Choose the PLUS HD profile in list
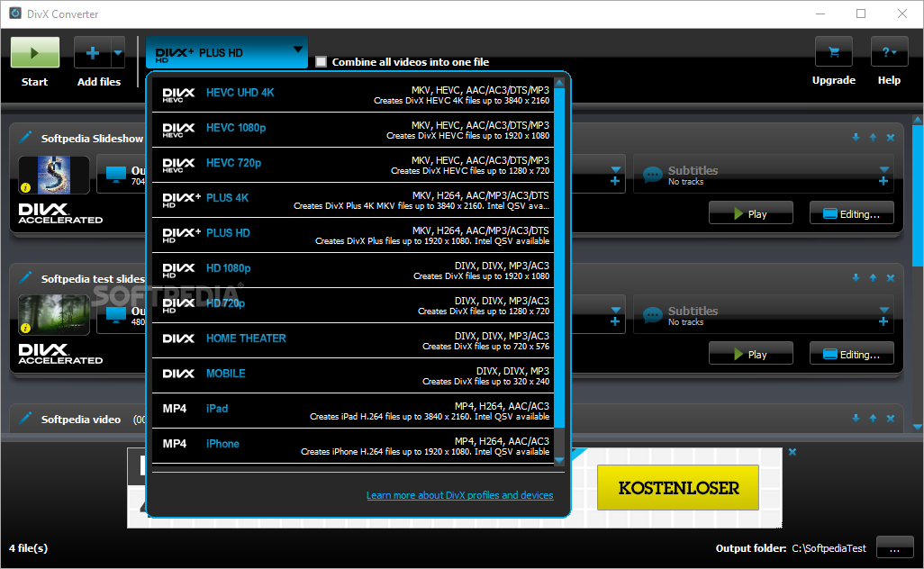The height and width of the screenshot is (569, 924). pyautogui.click(x=353, y=235)
